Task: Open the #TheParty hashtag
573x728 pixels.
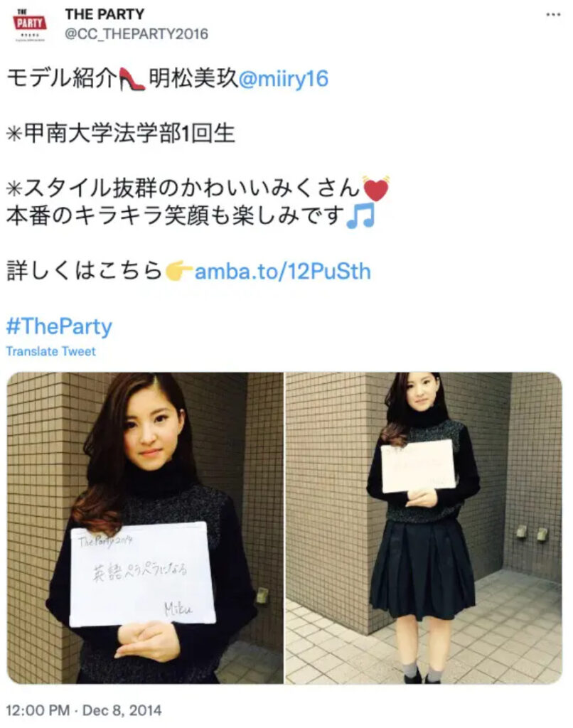Action: (59, 326)
